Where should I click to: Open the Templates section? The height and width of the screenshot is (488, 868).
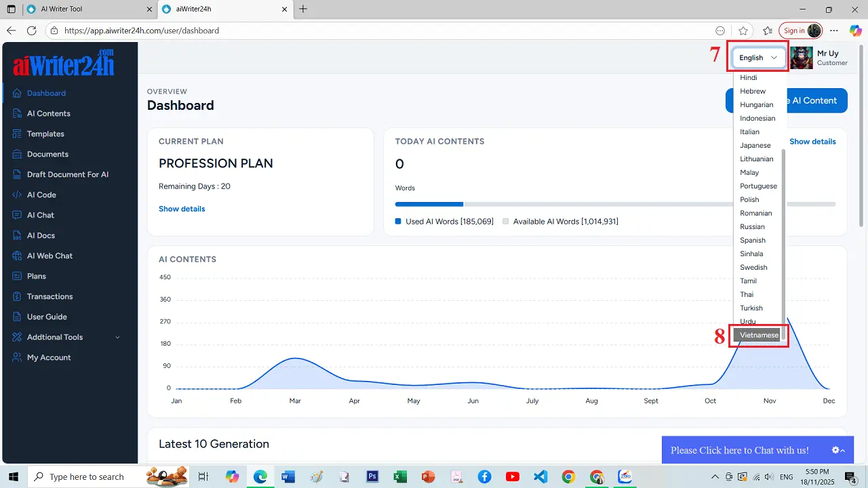[x=46, y=134]
